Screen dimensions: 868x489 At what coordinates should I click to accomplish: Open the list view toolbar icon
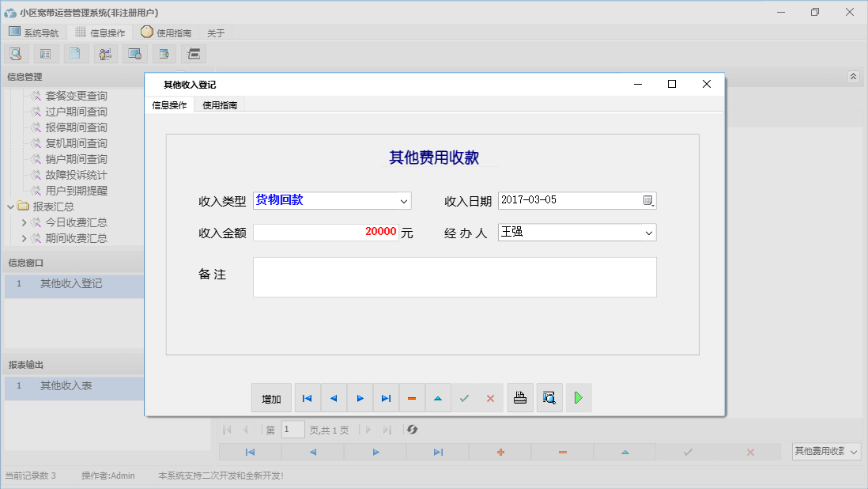click(45, 53)
